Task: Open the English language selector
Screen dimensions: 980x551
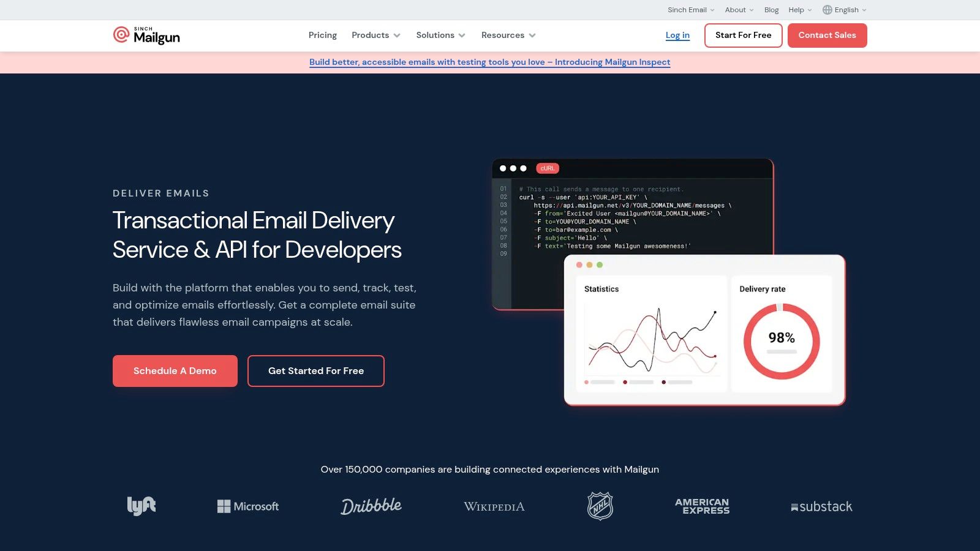Action: [x=845, y=10]
